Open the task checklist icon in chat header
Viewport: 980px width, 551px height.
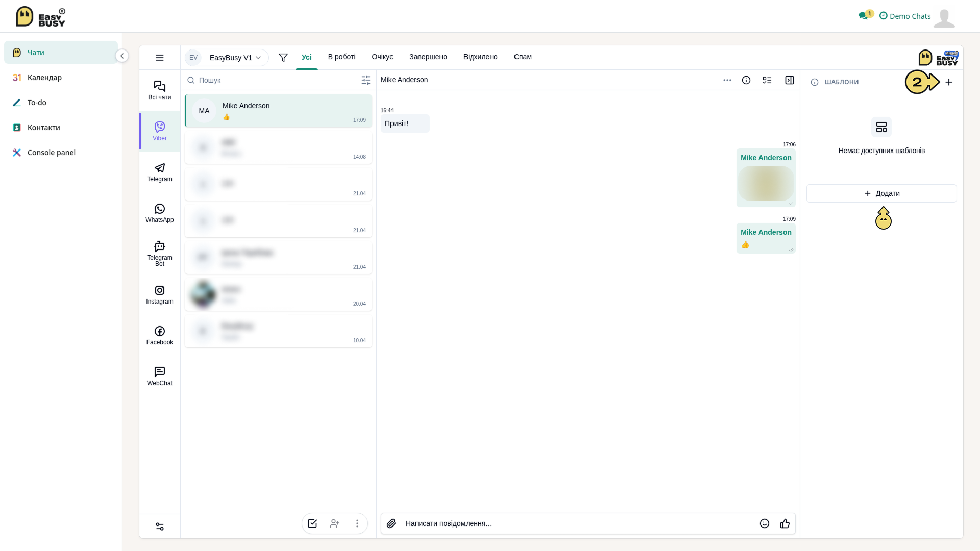click(x=767, y=80)
